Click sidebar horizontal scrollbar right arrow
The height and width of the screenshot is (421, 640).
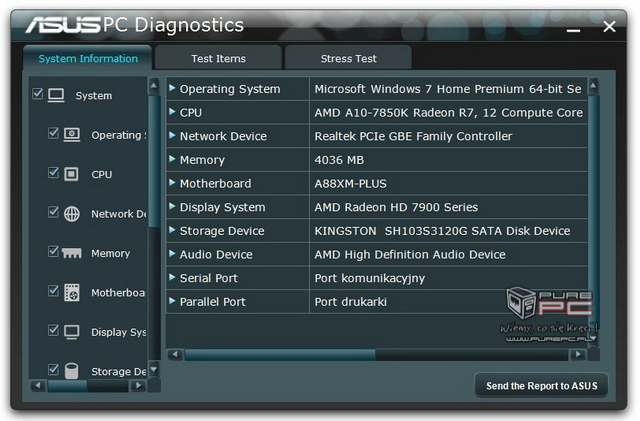click(x=138, y=385)
